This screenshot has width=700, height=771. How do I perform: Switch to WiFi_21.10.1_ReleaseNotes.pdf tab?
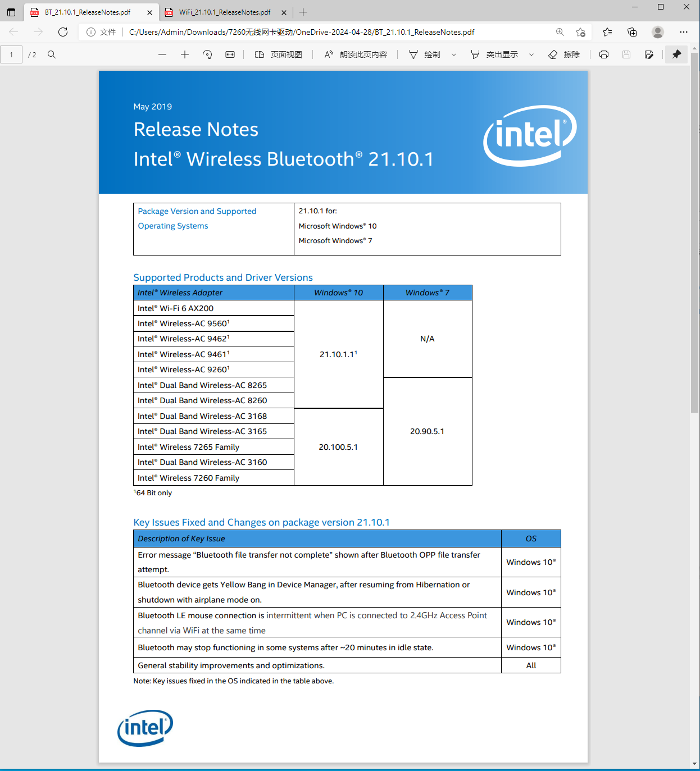225,12
